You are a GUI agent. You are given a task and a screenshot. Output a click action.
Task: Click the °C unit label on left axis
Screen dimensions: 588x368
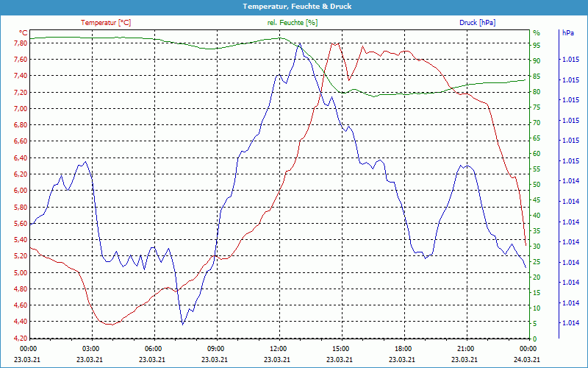24,33
